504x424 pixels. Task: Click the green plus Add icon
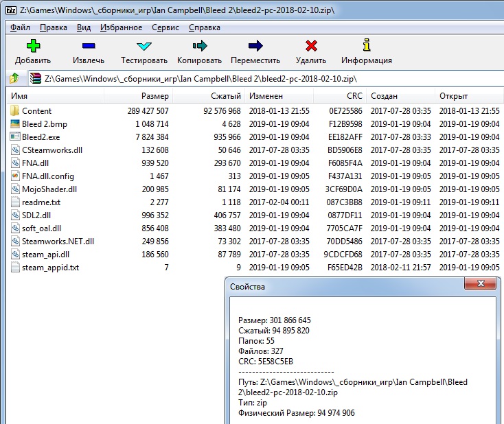[33, 45]
